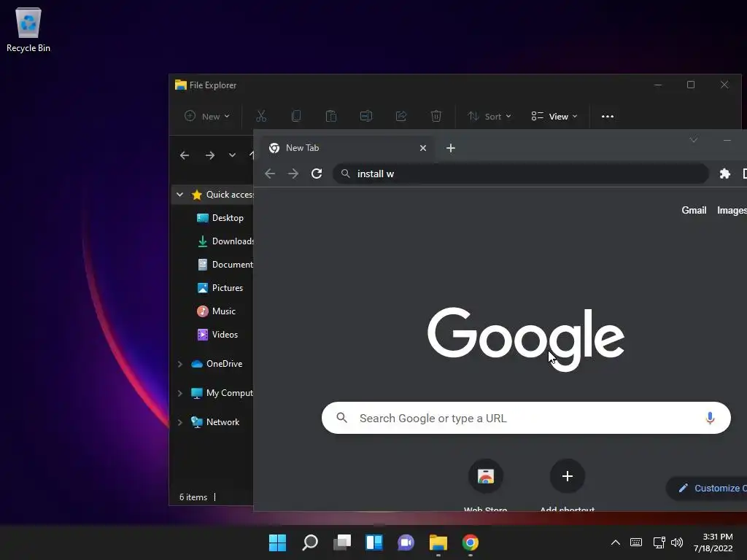Open Widgets on the taskbar

point(374,542)
